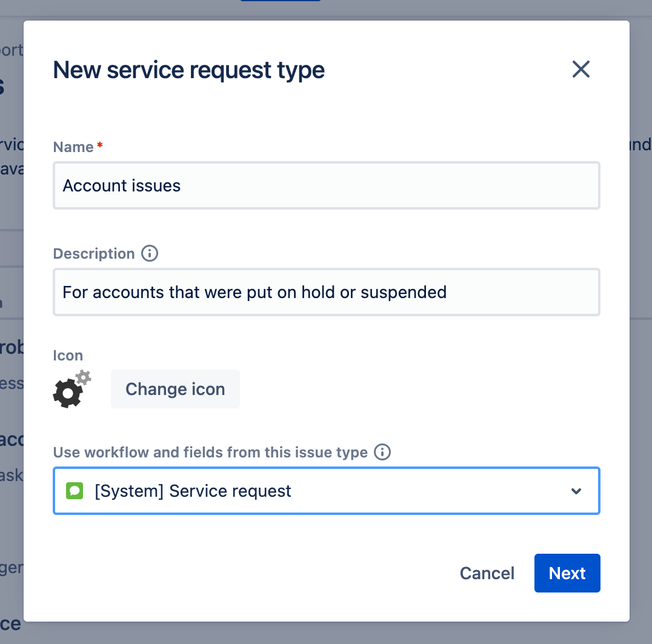Click the Name field label
The width and height of the screenshot is (652, 644).
tap(73, 147)
